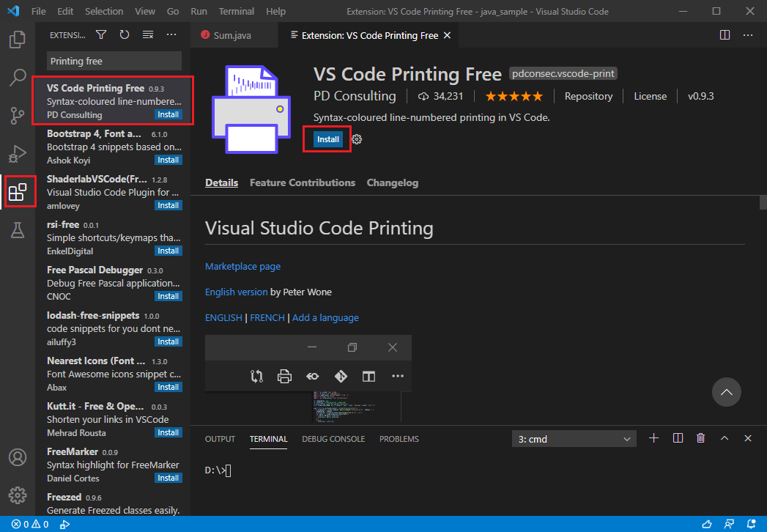Viewport: 767px width, 532px height.
Task: Click errors and warnings status indicator
Action: (x=30, y=524)
